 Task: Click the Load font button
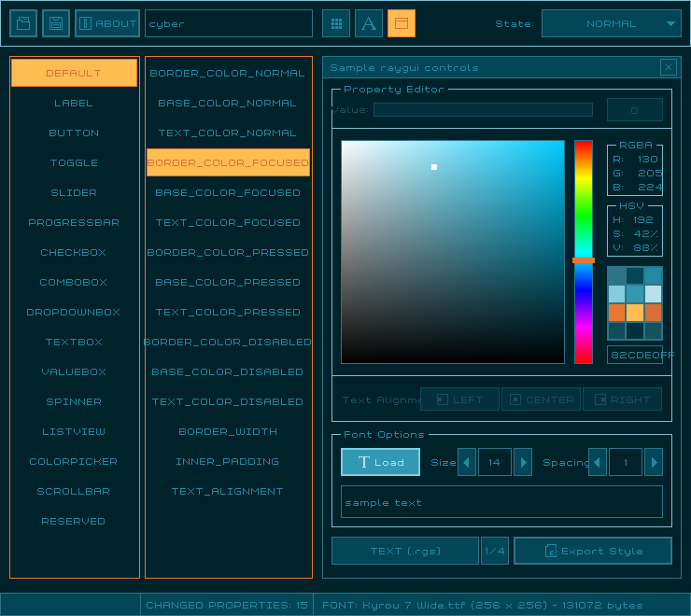click(x=381, y=462)
